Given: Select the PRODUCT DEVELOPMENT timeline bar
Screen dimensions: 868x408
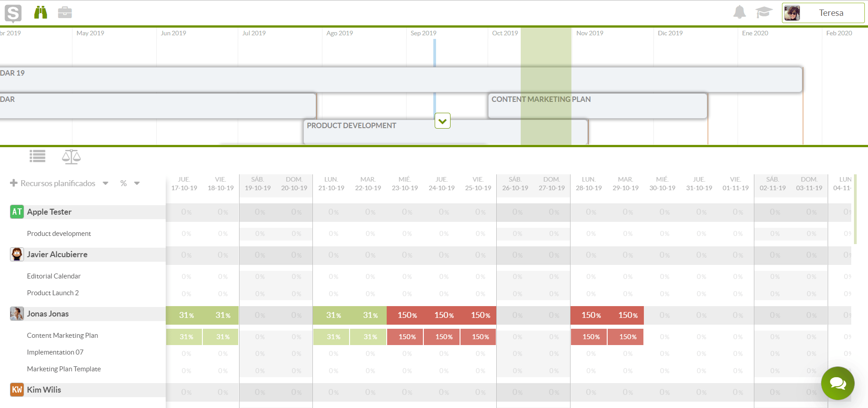Looking at the screenshot, I should coord(446,132).
